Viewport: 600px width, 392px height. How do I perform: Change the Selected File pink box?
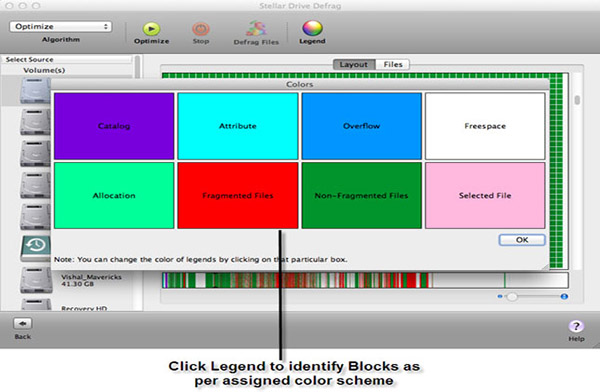[485, 196]
